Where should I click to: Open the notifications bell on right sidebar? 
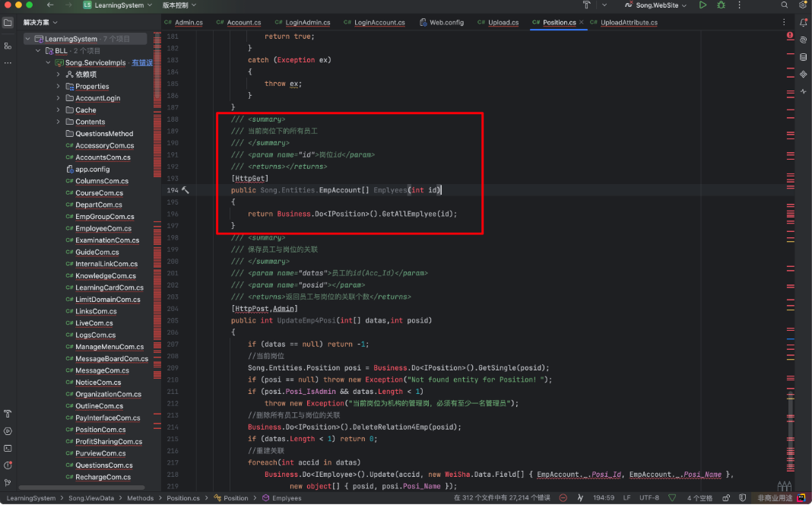point(803,22)
